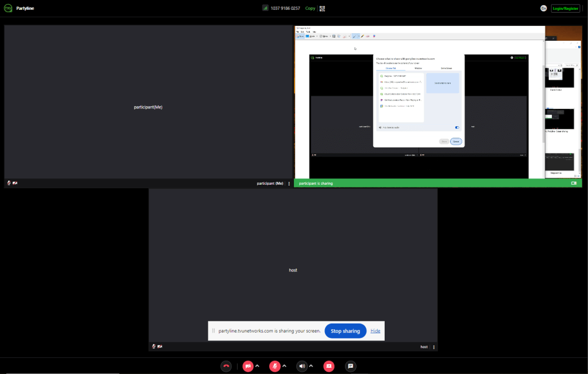This screenshot has height=374, width=588.
Task: Click muted mic icon on participant (Me) tile
Action: pos(9,183)
